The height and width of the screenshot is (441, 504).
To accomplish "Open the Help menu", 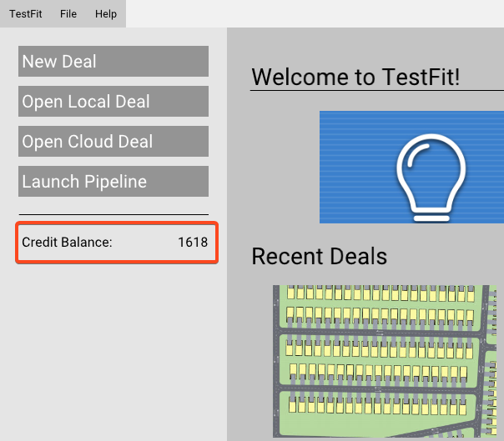I will point(106,14).
